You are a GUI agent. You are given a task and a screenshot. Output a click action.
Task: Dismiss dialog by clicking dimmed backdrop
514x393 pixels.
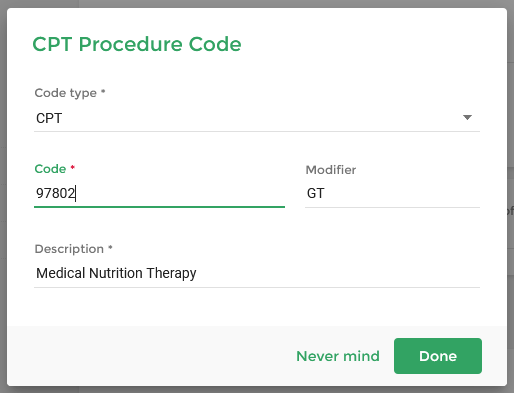click(257, 3)
